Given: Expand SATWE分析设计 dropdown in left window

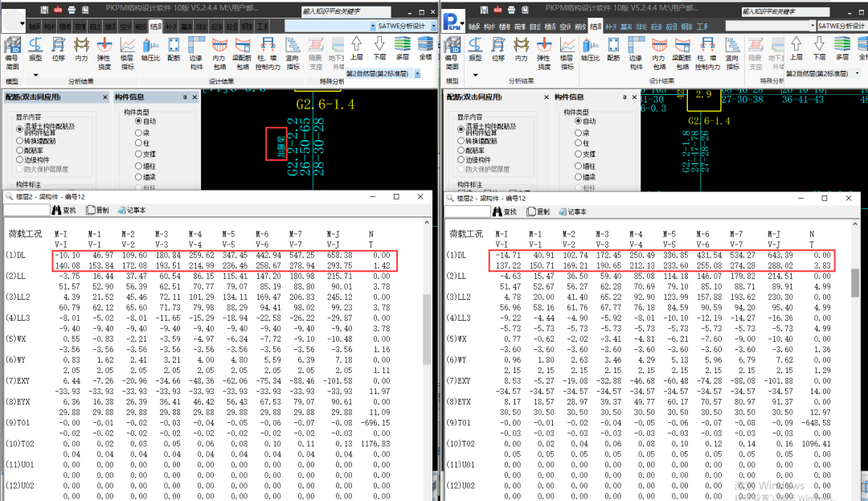Looking at the screenshot, I should (433, 26).
